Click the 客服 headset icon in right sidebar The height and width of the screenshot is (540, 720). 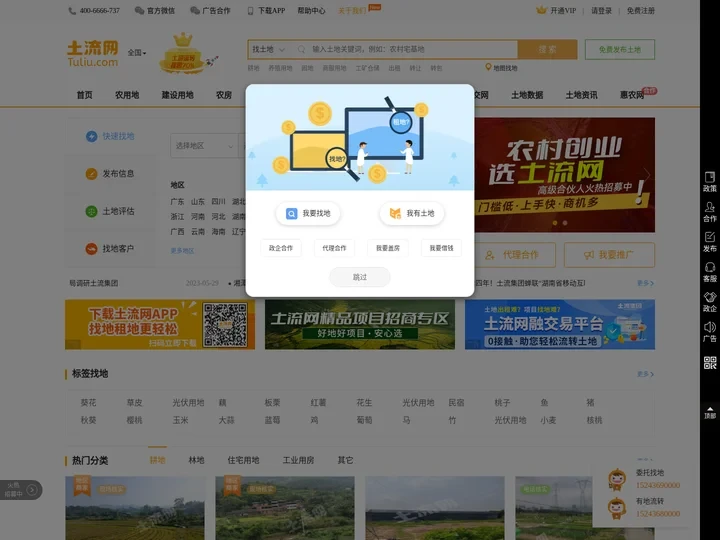[709, 267]
